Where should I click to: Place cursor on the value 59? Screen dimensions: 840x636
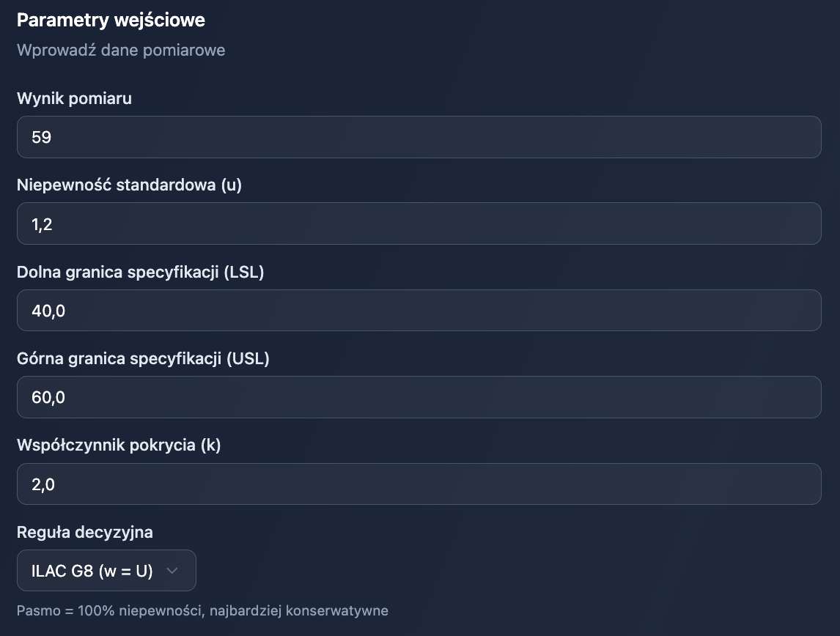coord(42,137)
